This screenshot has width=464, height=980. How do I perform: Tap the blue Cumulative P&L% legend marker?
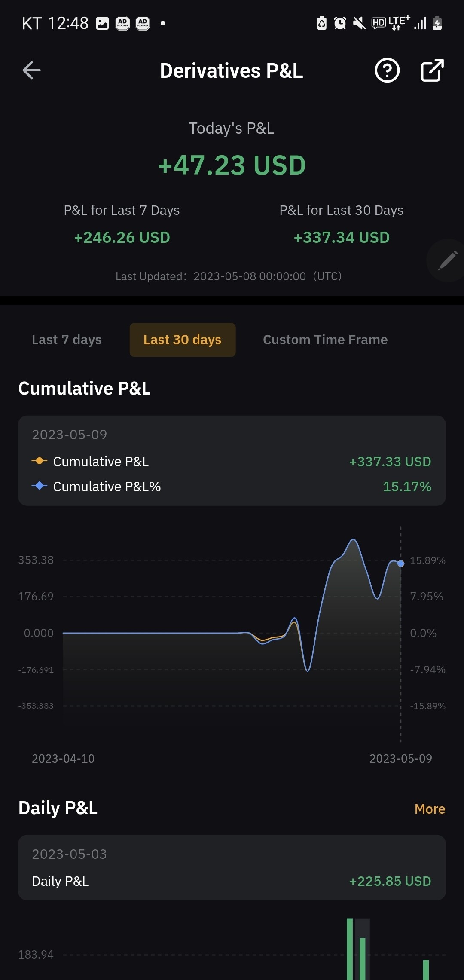point(40,486)
